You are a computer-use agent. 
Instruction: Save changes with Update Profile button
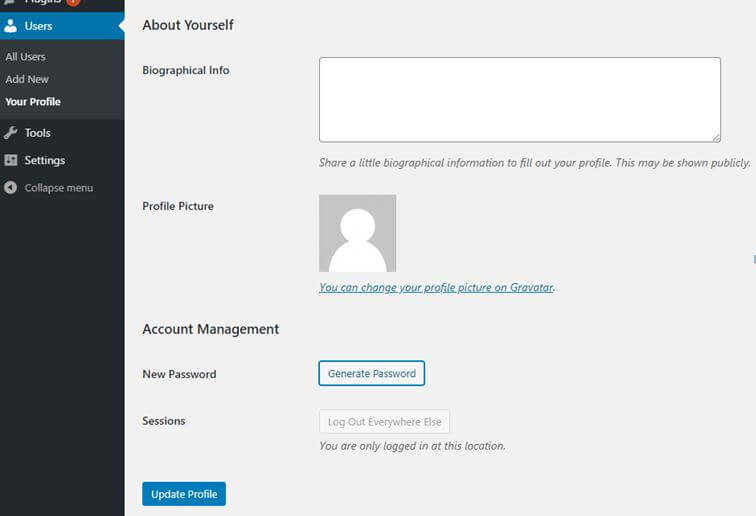(184, 494)
